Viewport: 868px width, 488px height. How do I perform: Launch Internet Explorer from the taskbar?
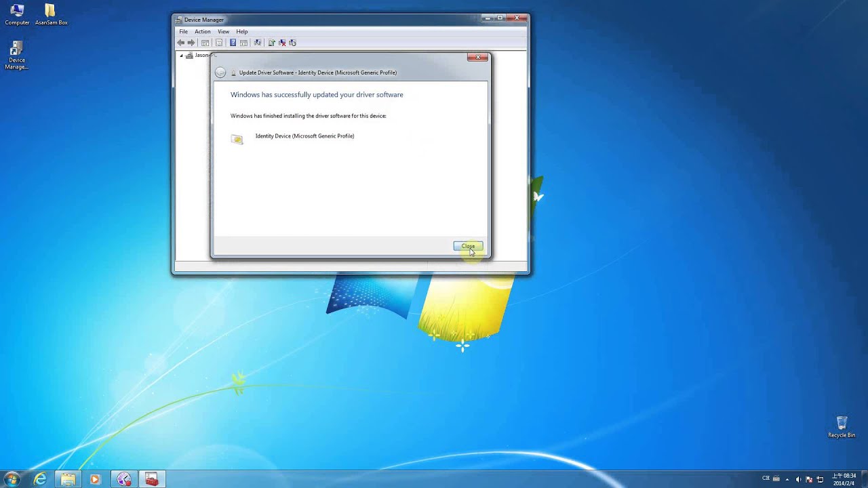(x=40, y=479)
